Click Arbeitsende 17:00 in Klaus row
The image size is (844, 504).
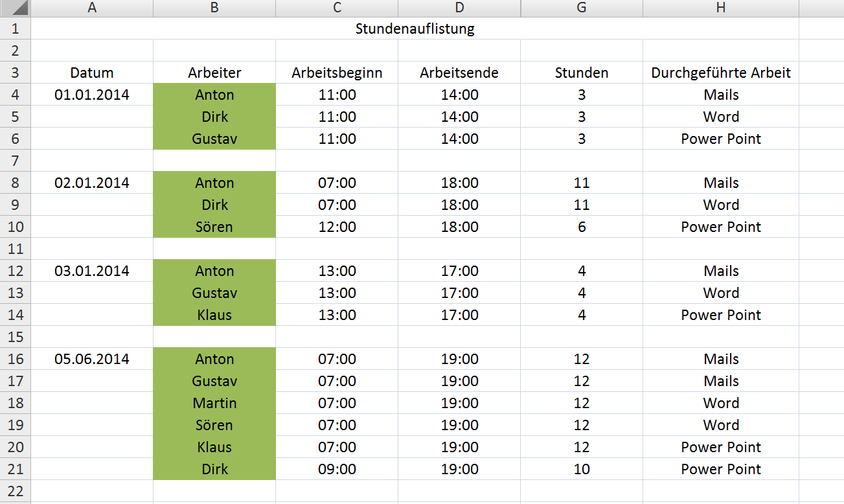click(x=459, y=315)
